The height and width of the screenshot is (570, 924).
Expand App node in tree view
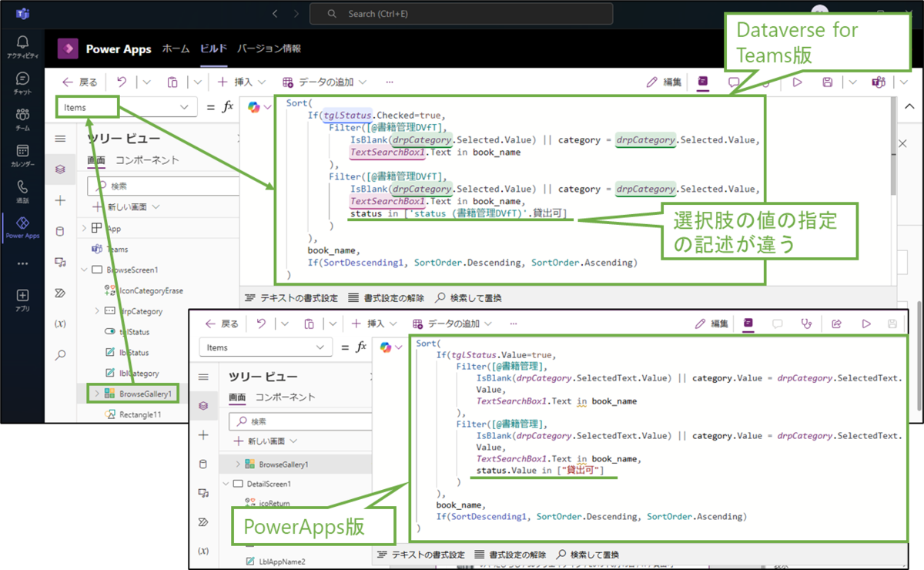click(85, 229)
